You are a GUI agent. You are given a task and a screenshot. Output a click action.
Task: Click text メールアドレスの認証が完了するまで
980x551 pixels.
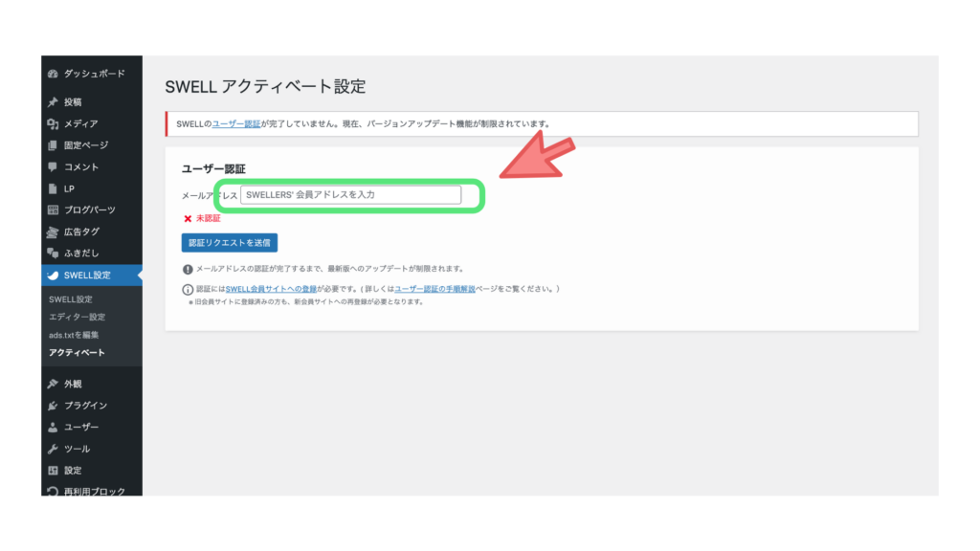(330, 269)
